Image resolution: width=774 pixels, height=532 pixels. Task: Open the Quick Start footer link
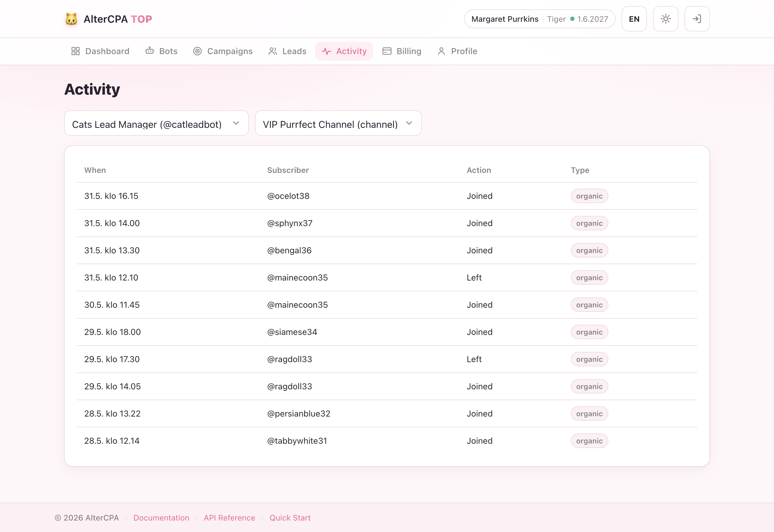[290, 518]
